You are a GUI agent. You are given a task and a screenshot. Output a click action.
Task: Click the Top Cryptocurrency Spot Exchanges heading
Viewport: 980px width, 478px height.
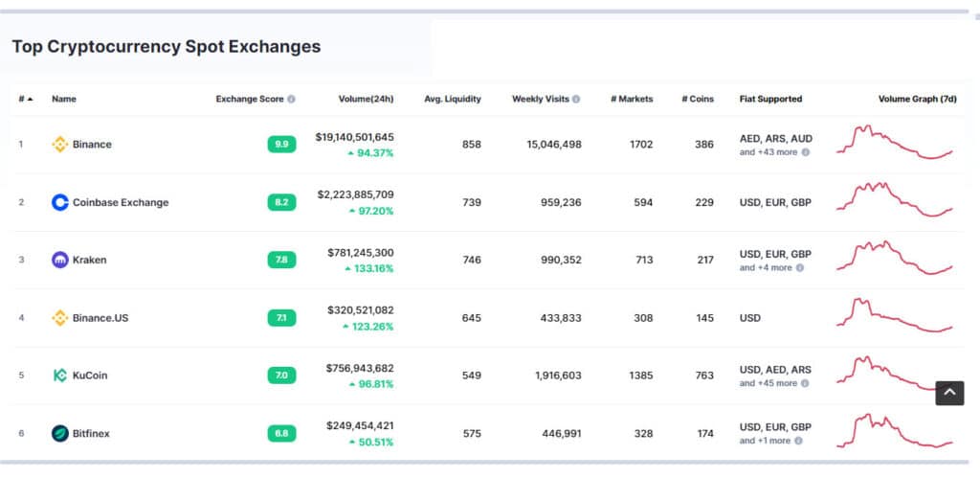pos(167,46)
